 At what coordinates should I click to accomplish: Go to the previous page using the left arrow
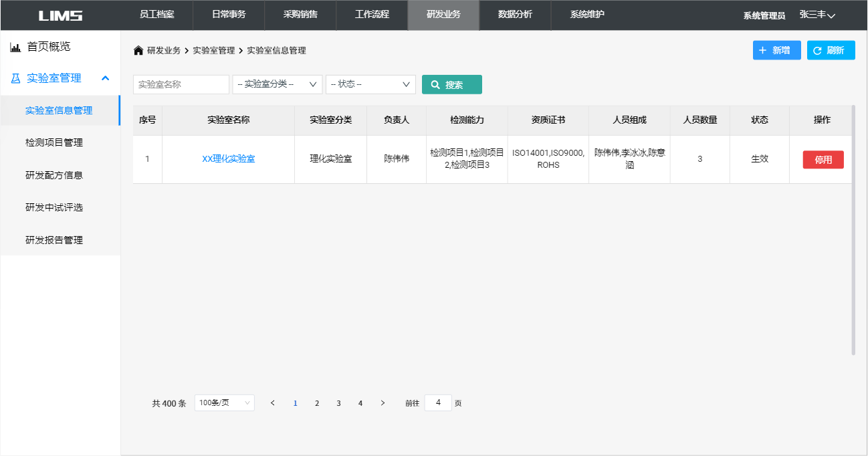(272, 403)
